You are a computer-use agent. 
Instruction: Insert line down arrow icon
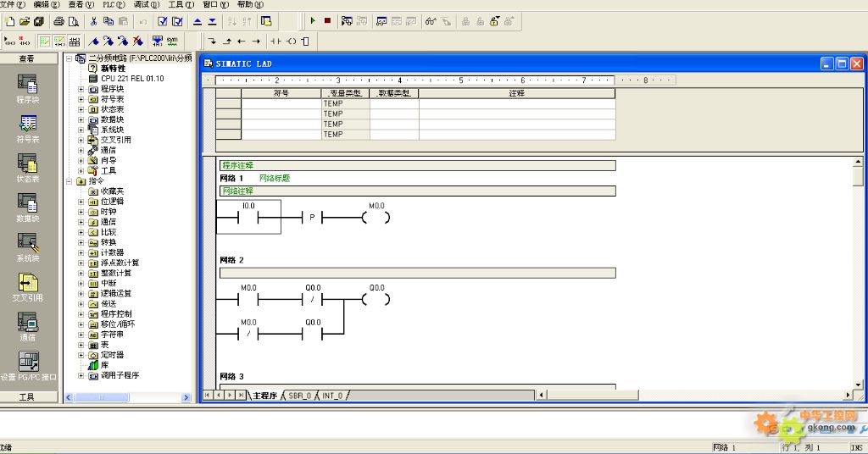click(x=212, y=41)
